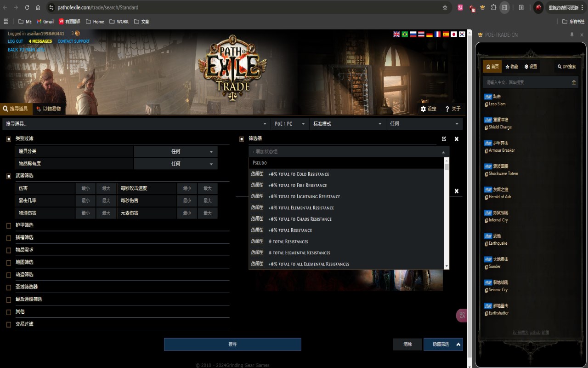588x368 pixels.
Task: Enable the 物品需求 filter group
Action: pyautogui.click(x=9, y=250)
